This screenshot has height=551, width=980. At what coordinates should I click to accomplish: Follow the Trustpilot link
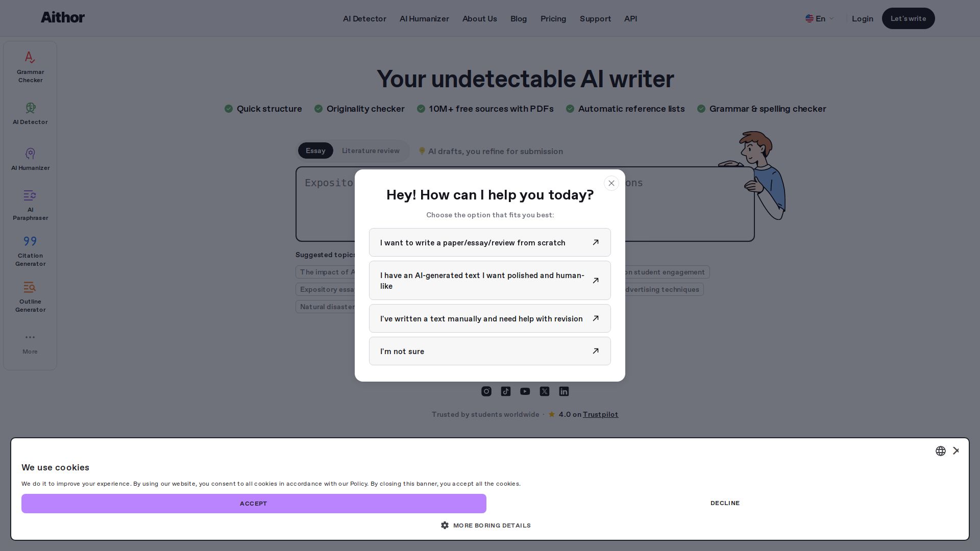600,414
